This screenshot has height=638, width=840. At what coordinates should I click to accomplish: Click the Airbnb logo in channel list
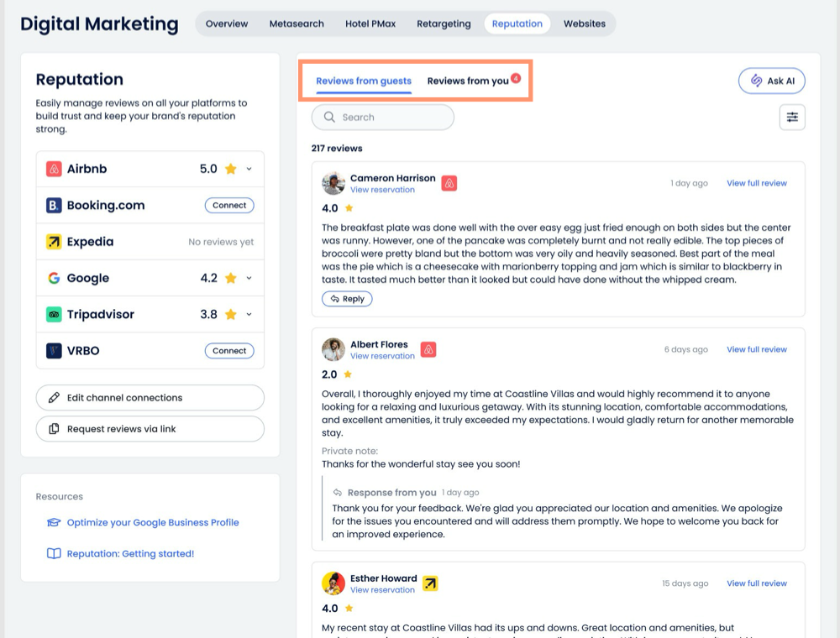point(54,169)
